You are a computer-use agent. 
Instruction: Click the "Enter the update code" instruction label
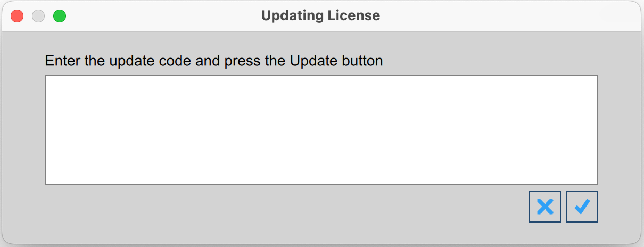pyautogui.click(x=214, y=61)
